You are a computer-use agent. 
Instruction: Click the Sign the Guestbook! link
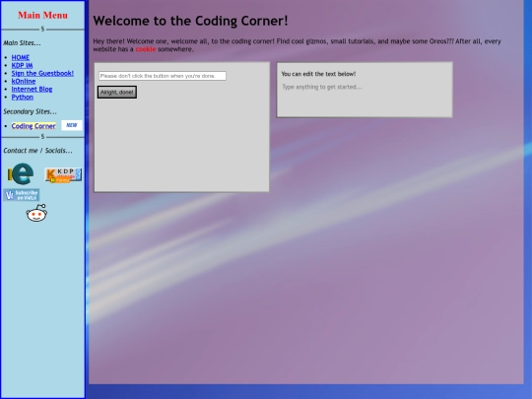click(x=42, y=73)
